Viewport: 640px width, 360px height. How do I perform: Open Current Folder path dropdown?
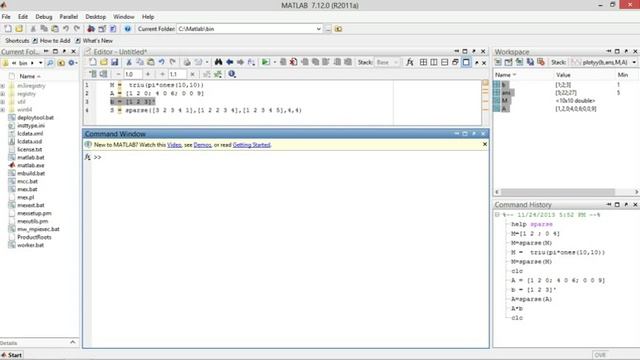click(x=318, y=29)
